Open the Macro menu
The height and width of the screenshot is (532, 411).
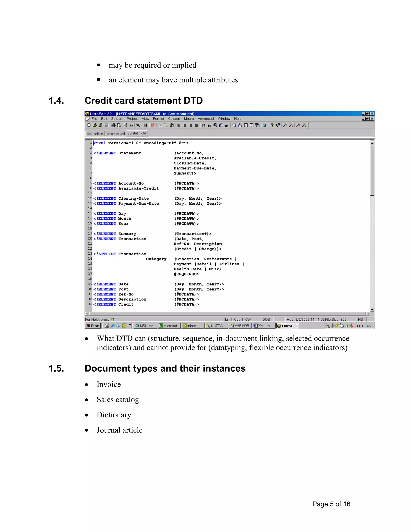click(x=189, y=119)
